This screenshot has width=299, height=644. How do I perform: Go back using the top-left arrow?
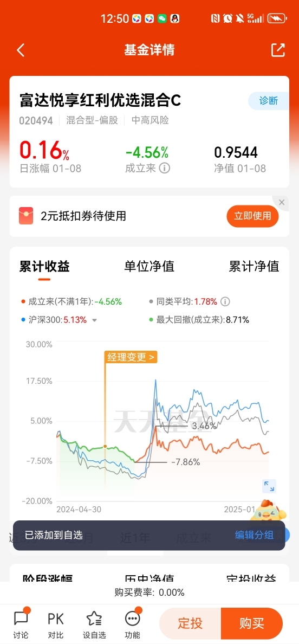click(x=21, y=50)
